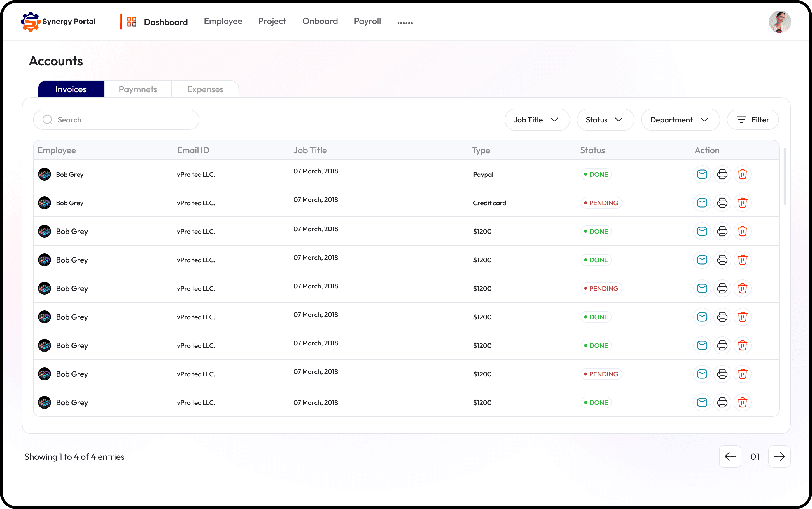Click the Synergy Portal logo

(x=30, y=22)
